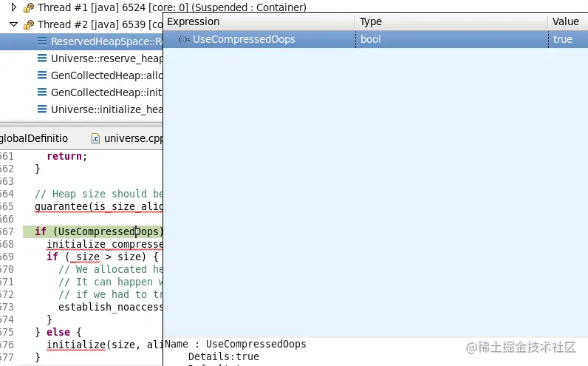Click the 'if (_size > size) {' line
Viewport: 588px width, 366px height.
click(x=103, y=257)
